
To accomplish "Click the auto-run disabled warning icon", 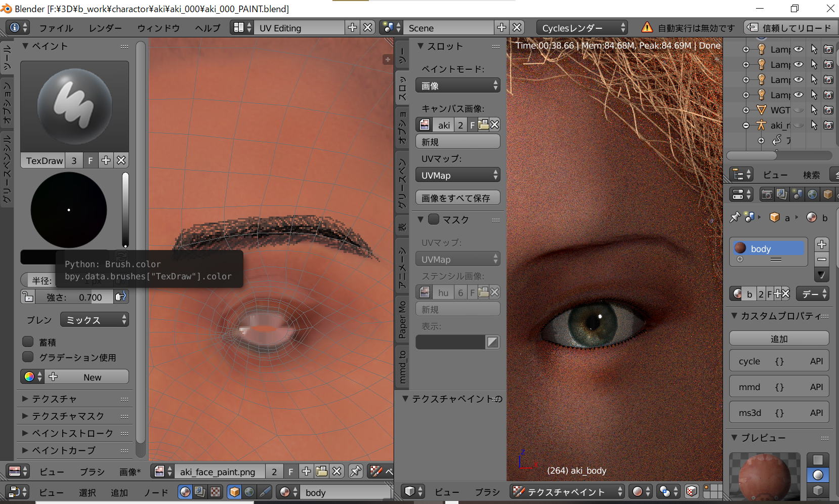I will coord(647,28).
